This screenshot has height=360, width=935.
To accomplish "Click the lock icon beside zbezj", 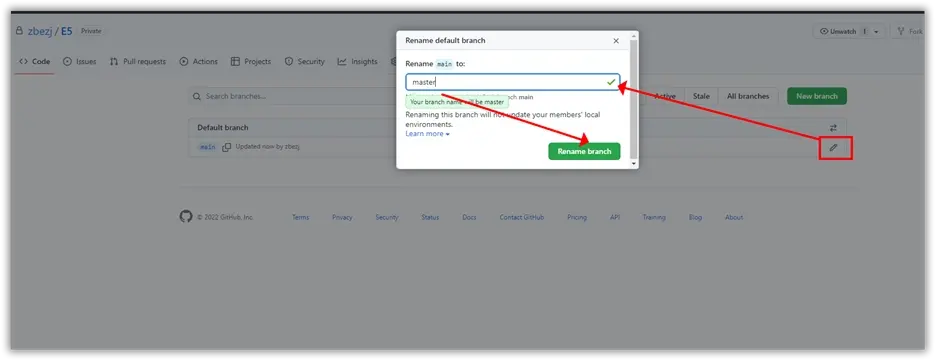I will click(19, 31).
